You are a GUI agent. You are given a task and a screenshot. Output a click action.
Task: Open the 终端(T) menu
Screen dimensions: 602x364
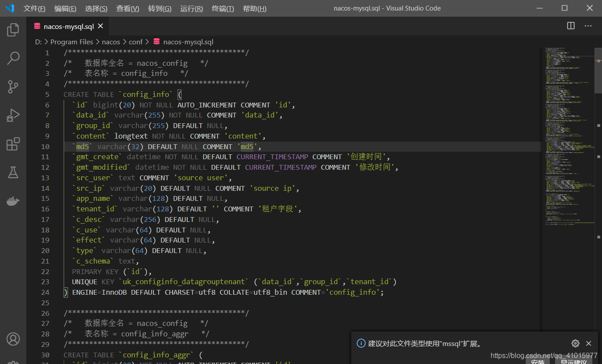pyautogui.click(x=223, y=9)
